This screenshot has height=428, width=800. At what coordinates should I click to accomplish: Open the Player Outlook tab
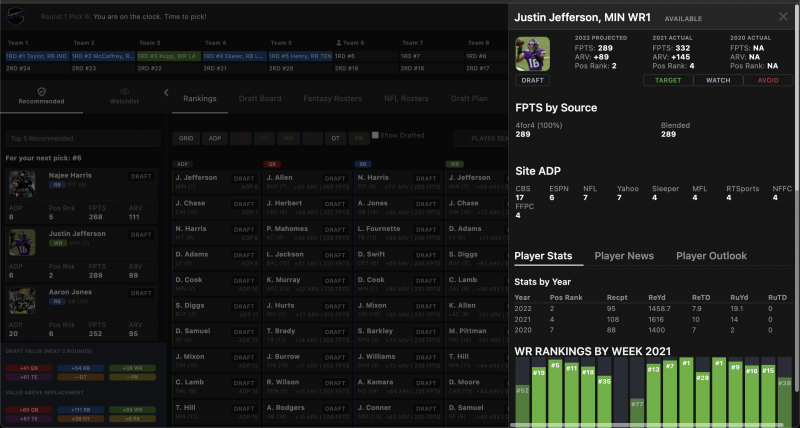[x=711, y=256]
